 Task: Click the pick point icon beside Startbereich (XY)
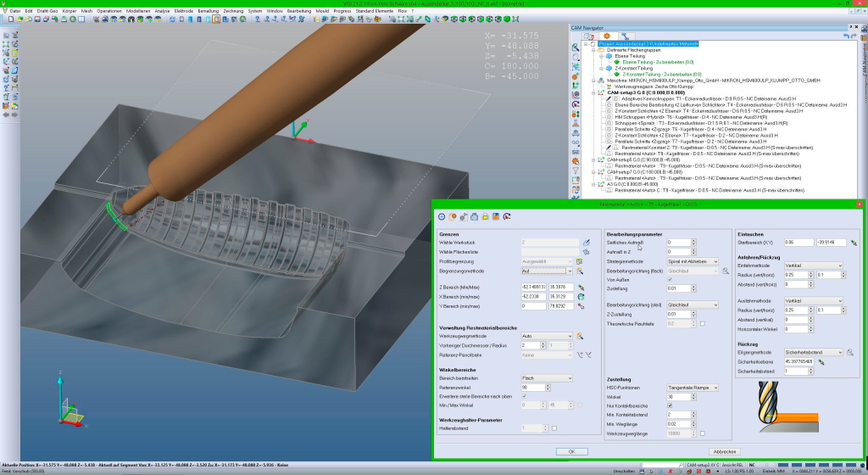tap(853, 243)
